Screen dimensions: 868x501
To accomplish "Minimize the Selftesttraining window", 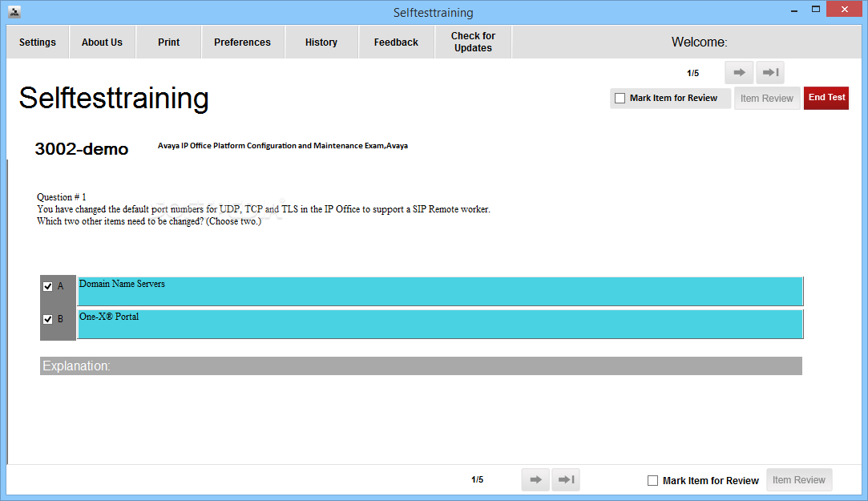I will pyautogui.click(x=793, y=10).
